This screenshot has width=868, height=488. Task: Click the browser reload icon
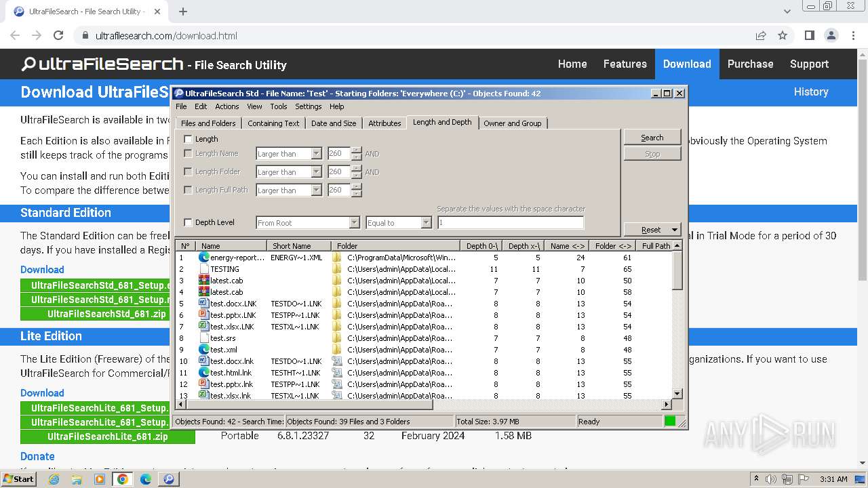[58, 35]
